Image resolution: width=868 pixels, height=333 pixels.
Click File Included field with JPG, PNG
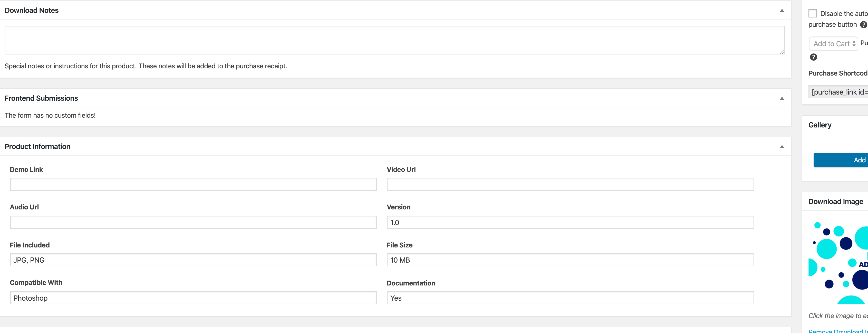(193, 260)
